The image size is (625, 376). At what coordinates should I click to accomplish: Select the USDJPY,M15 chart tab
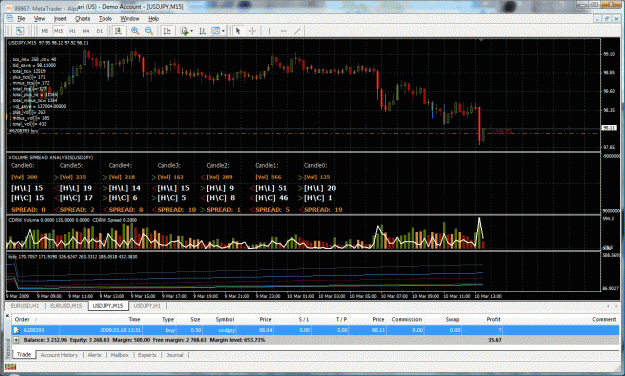coord(108,306)
